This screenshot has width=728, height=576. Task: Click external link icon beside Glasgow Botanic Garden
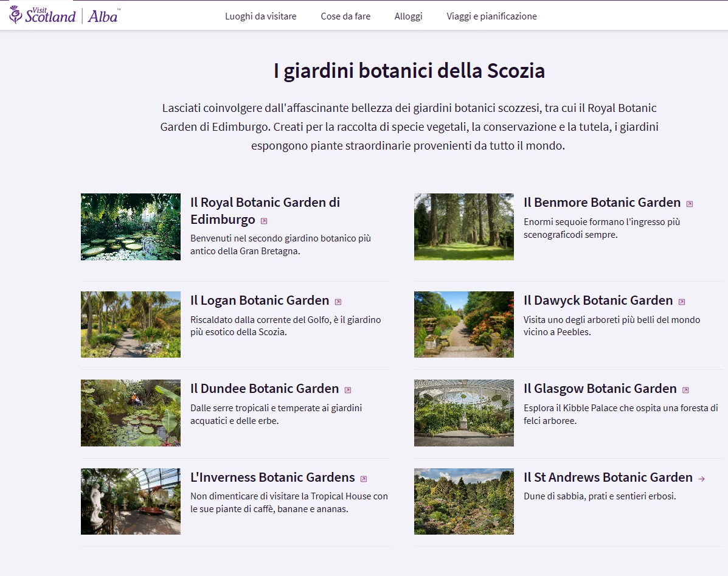coord(685,390)
